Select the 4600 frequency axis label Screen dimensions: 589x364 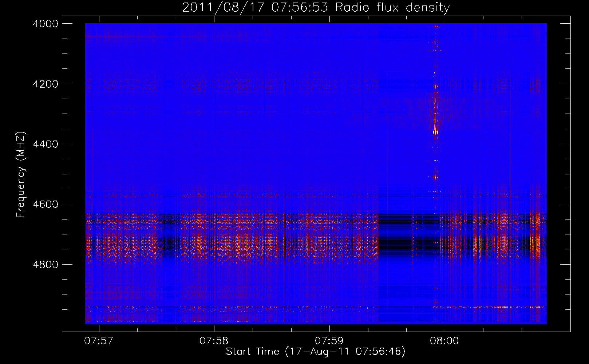46,204
